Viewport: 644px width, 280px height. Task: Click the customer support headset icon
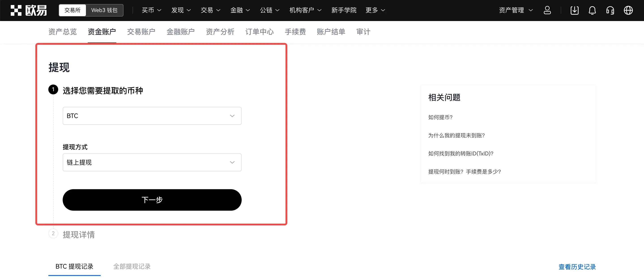[610, 10]
